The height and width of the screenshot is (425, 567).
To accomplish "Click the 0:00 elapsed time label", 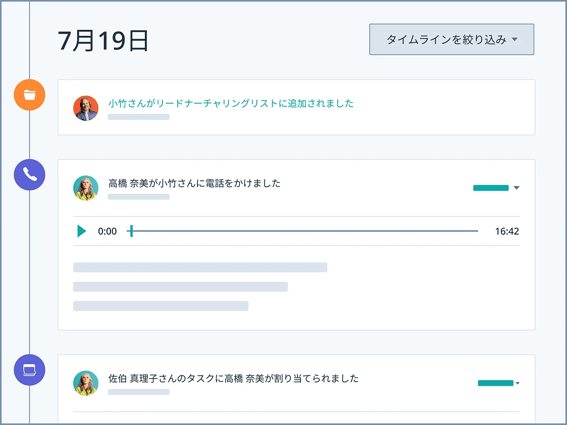I will (107, 231).
